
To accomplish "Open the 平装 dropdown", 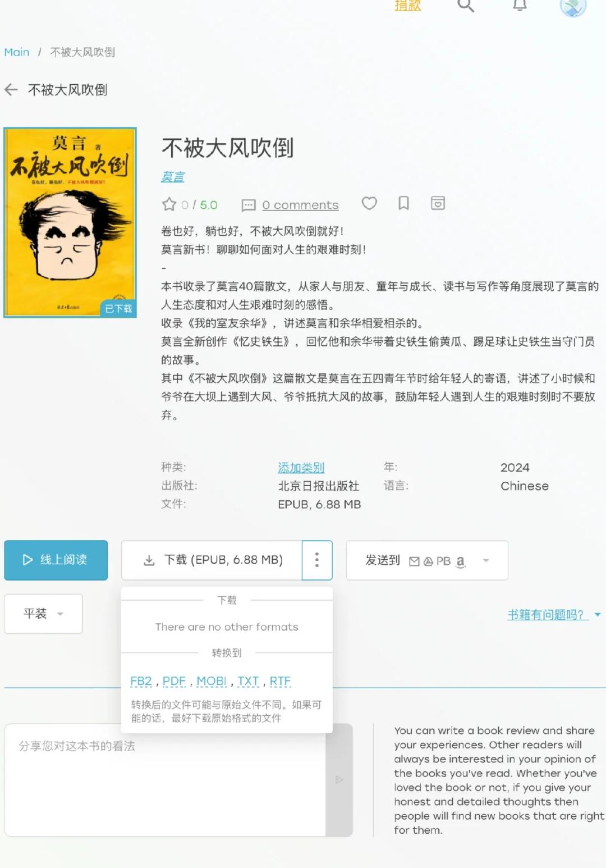I will pyautogui.click(x=43, y=614).
